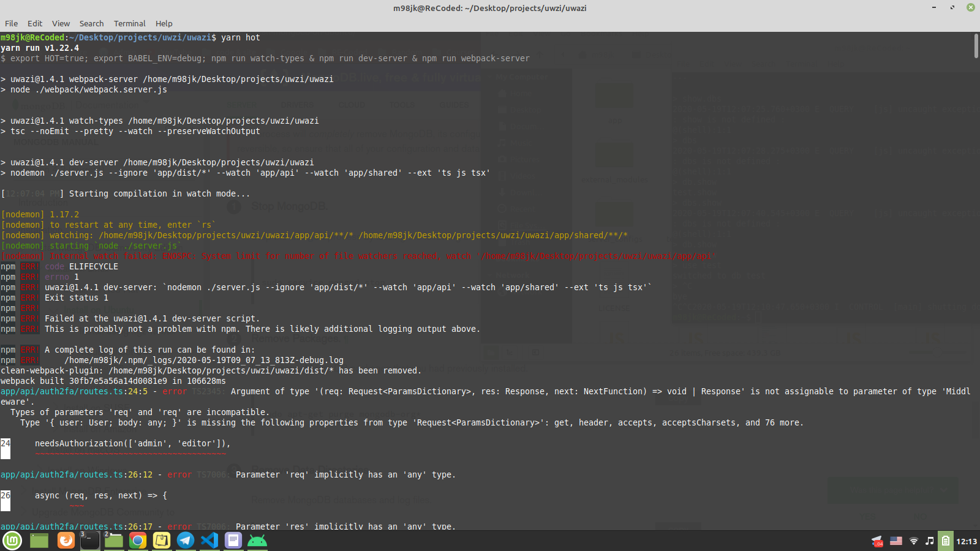Click the show desktop taskbar icon

click(39, 541)
